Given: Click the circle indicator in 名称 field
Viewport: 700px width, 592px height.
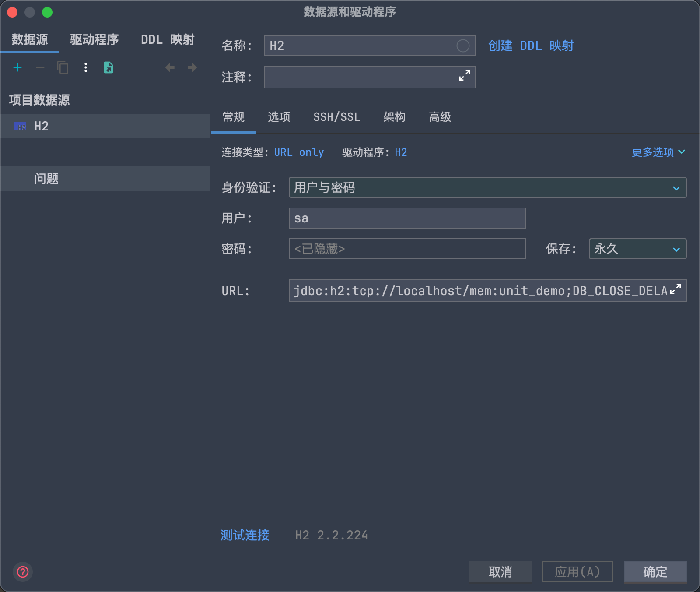Looking at the screenshot, I should 463,46.
